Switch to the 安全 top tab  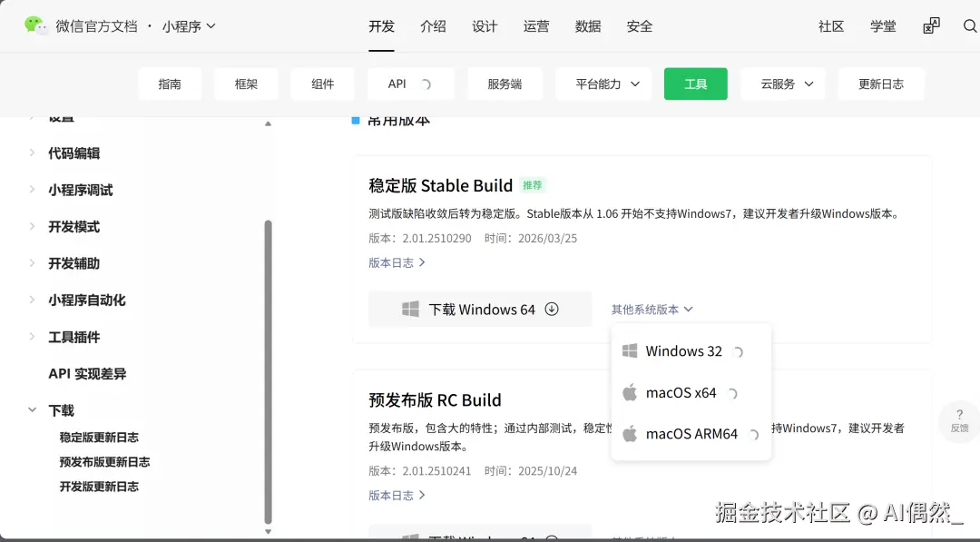pyautogui.click(x=640, y=26)
